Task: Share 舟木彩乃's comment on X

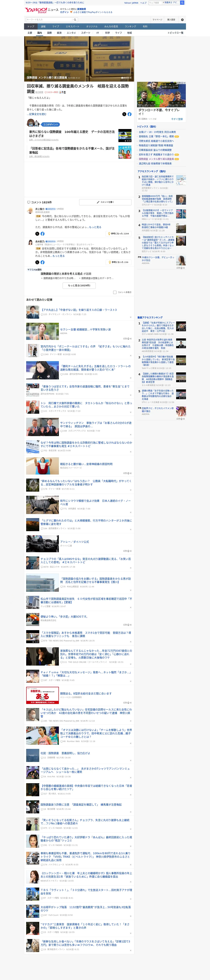Action: [x=37, y=262]
